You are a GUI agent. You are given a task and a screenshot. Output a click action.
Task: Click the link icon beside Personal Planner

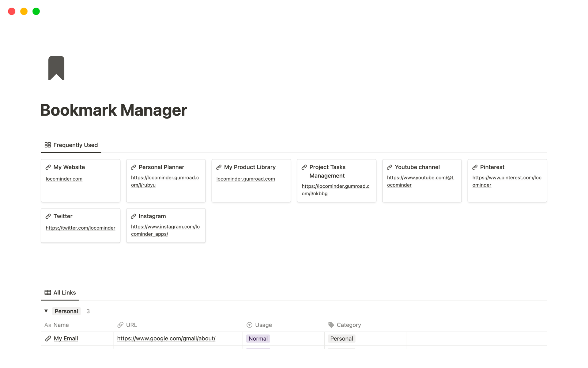tap(134, 167)
